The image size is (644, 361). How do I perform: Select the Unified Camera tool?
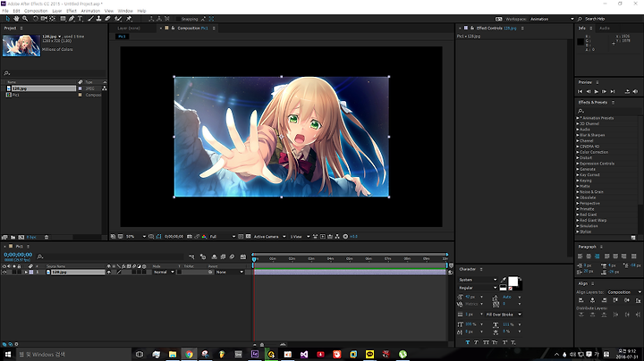(x=44, y=19)
